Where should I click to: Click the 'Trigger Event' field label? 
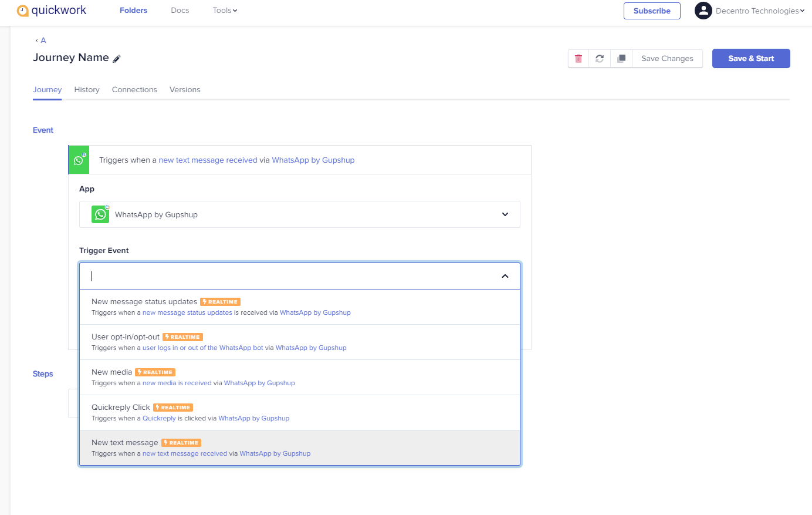(x=104, y=251)
